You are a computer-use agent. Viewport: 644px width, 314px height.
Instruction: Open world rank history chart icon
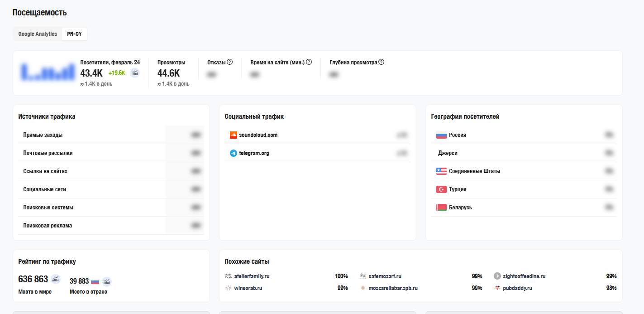click(x=56, y=279)
